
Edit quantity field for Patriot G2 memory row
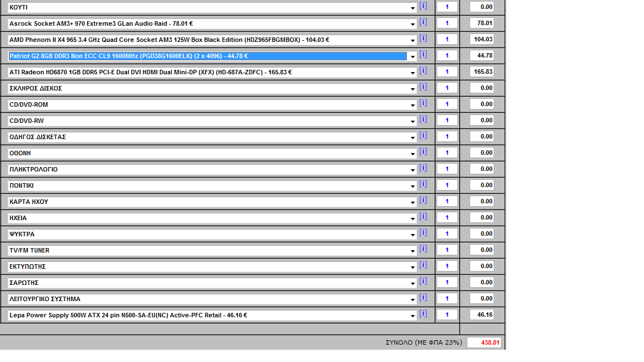[447, 55]
